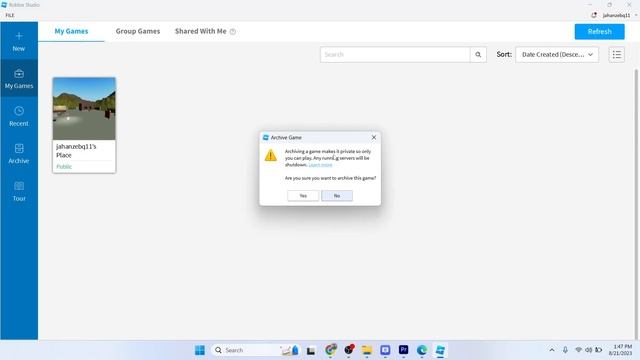Open the Sort dropdown Date Created
Screen dimensions: 640x360
[557, 55]
